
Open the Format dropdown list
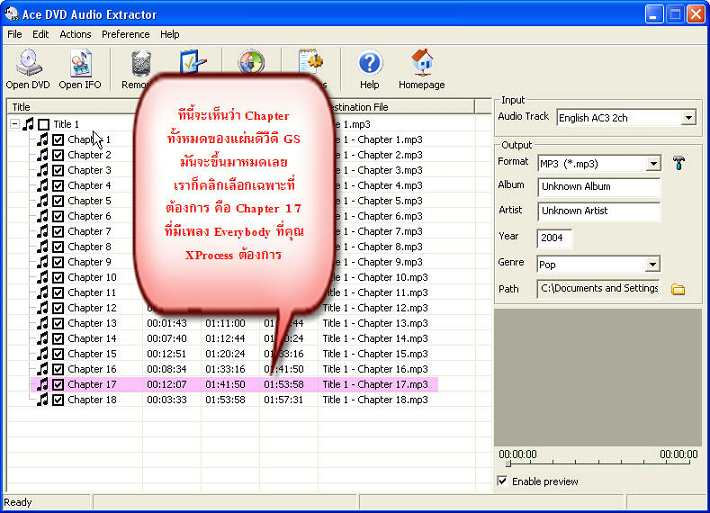click(653, 163)
